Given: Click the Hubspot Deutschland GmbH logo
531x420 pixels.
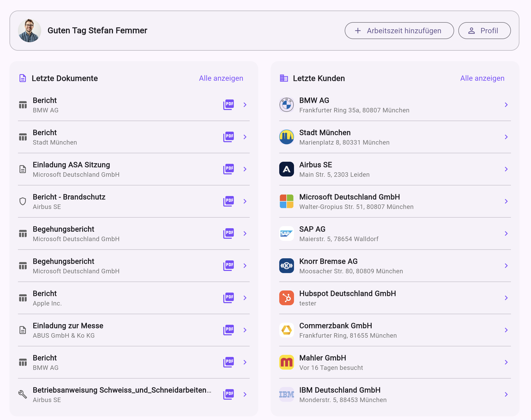Looking at the screenshot, I should click(x=286, y=298).
